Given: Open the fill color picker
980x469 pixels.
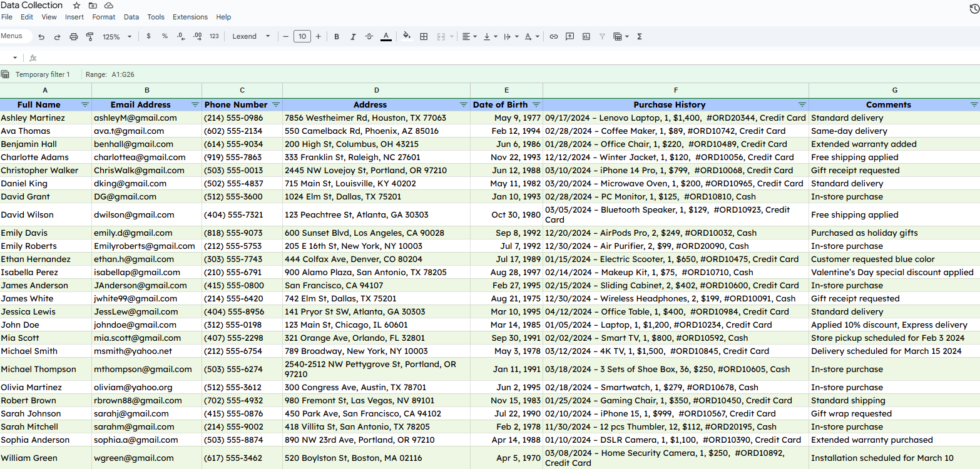Looking at the screenshot, I should click(407, 36).
